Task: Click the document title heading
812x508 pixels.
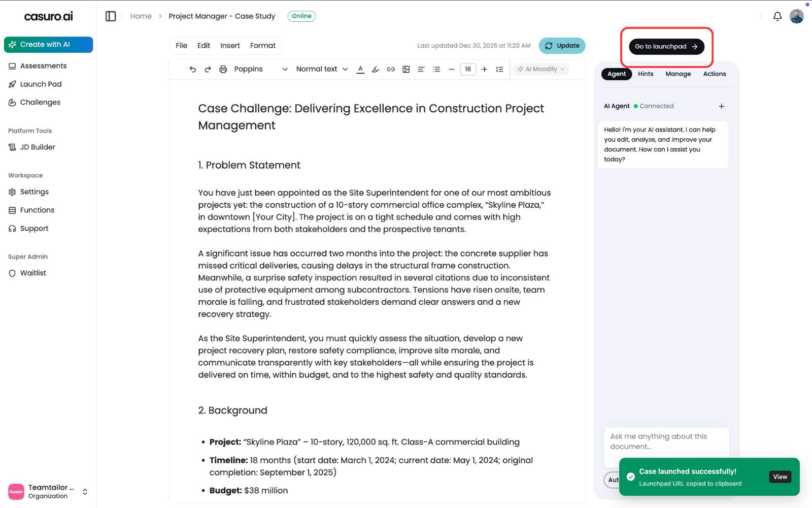Action: [371, 117]
